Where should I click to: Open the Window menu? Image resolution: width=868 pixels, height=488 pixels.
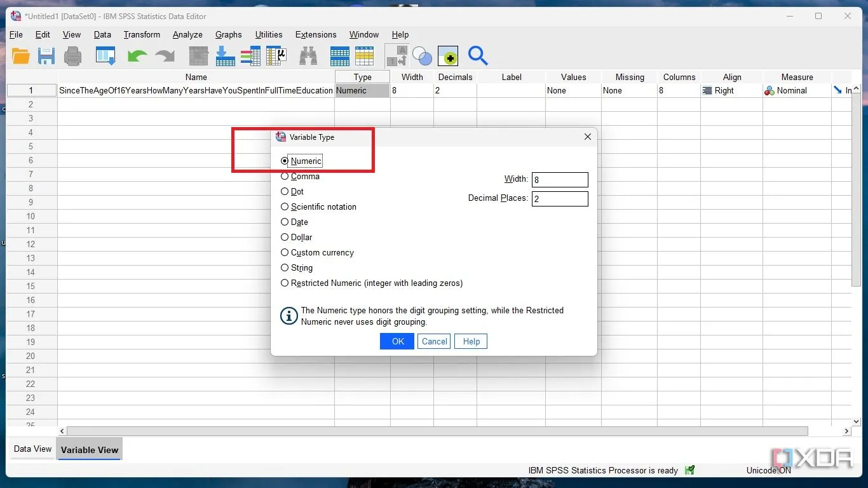[364, 35]
